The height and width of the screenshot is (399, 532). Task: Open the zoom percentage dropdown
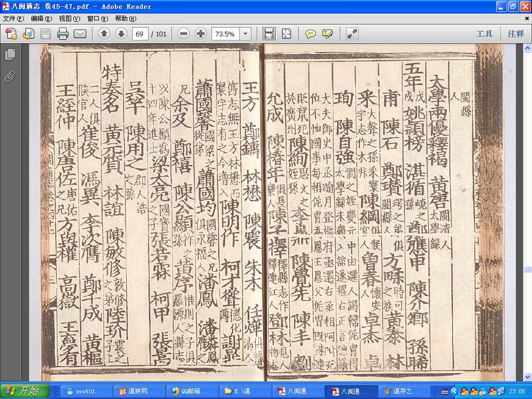click(245, 34)
